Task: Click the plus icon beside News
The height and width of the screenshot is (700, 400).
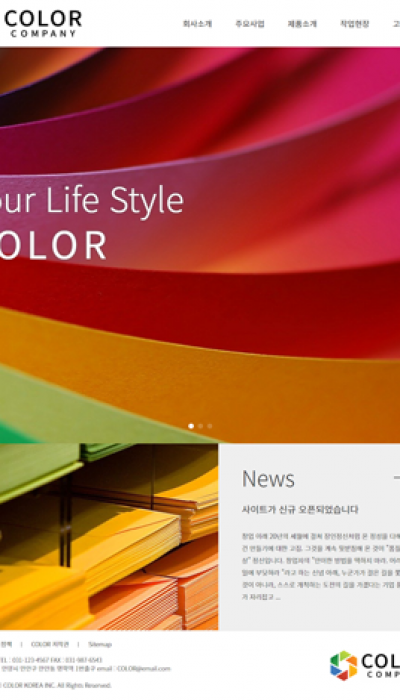Action: 396,478
